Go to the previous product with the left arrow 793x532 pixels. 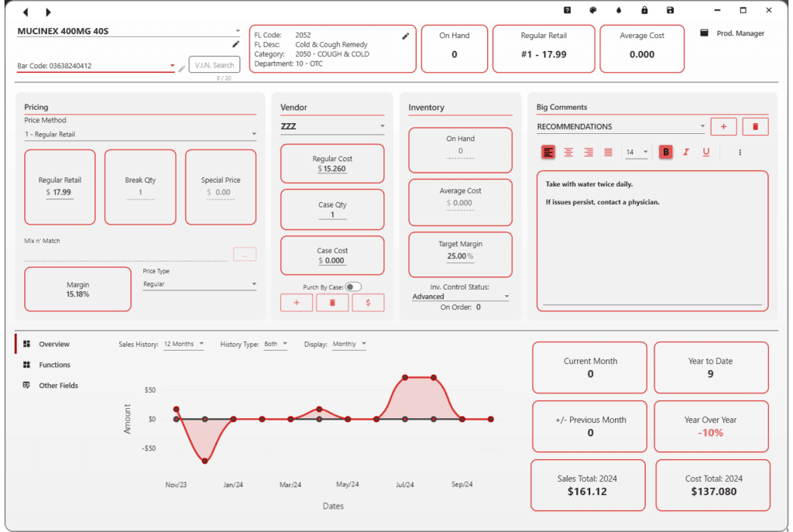(26, 12)
